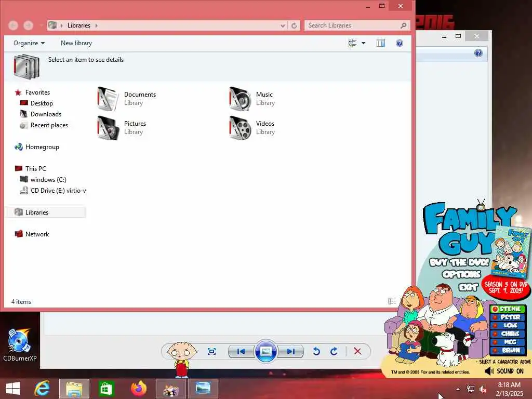Screen dimensions: 532x399
Task: Open Family Guy app taskbar button
Action: 170,389
